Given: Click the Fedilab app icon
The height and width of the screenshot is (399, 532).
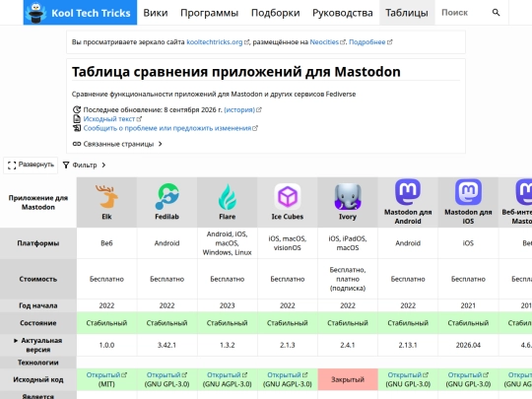Looking at the screenshot, I should [x=166, y=197].
